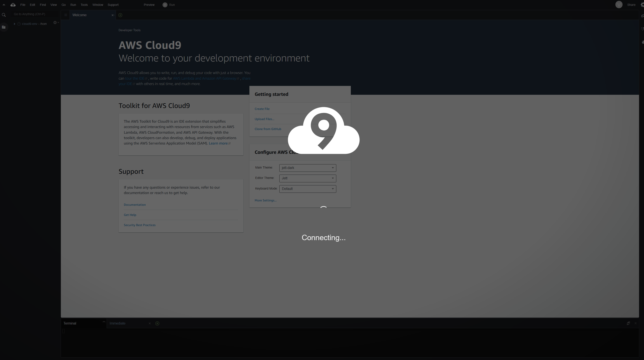
Task: Open the Main Theme dropdown
Action: click(307, 168)
